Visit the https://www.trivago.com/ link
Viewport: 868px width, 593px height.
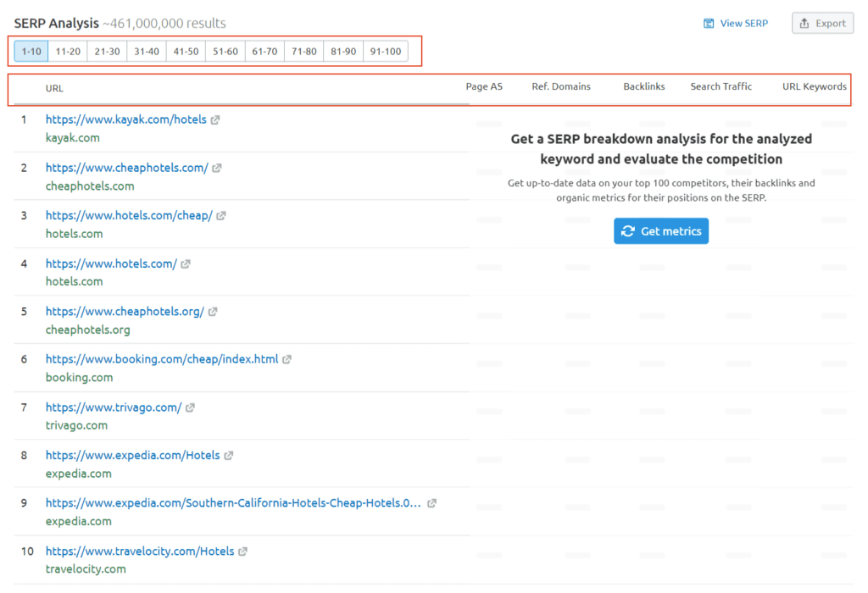tap(114, 407)
